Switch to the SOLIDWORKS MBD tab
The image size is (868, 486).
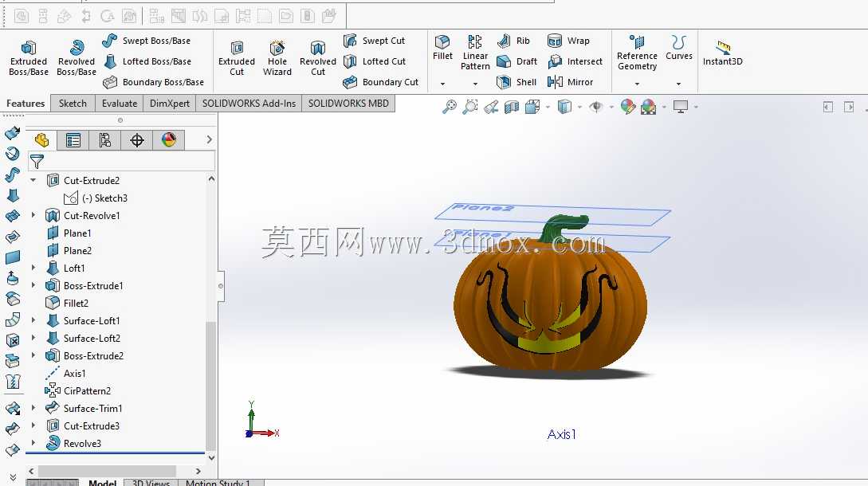pyautogui.click(x=348, y=104)
